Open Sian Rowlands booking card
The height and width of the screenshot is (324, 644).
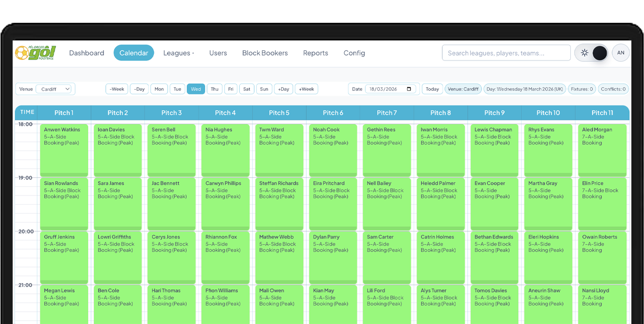point(64,204)
